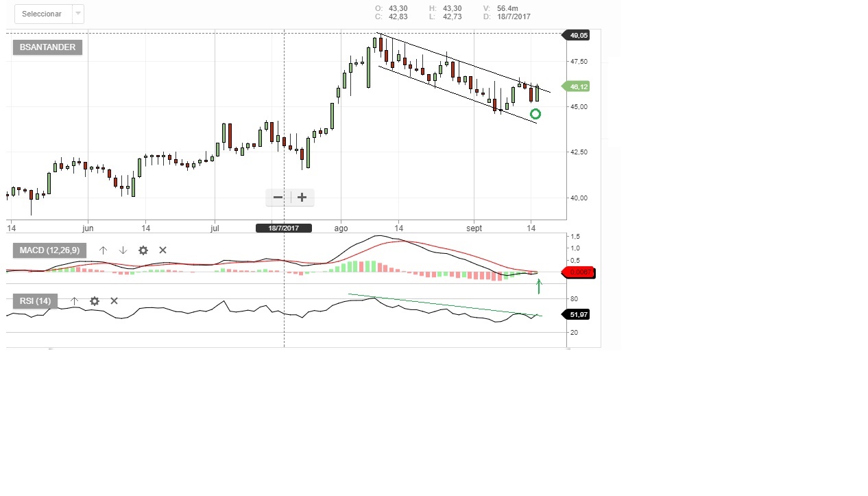Viewport: 868px width, 496px height.
Task: Click the 'jul' label on time axis
Action: pyautogui.click(x=215, y=228)
